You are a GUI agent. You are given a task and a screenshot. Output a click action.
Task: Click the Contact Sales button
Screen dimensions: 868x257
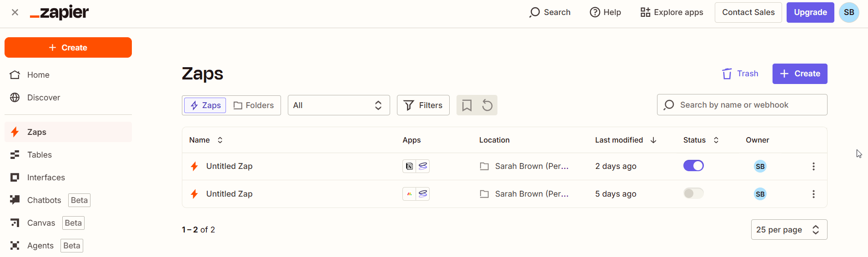tap(748, 12)
